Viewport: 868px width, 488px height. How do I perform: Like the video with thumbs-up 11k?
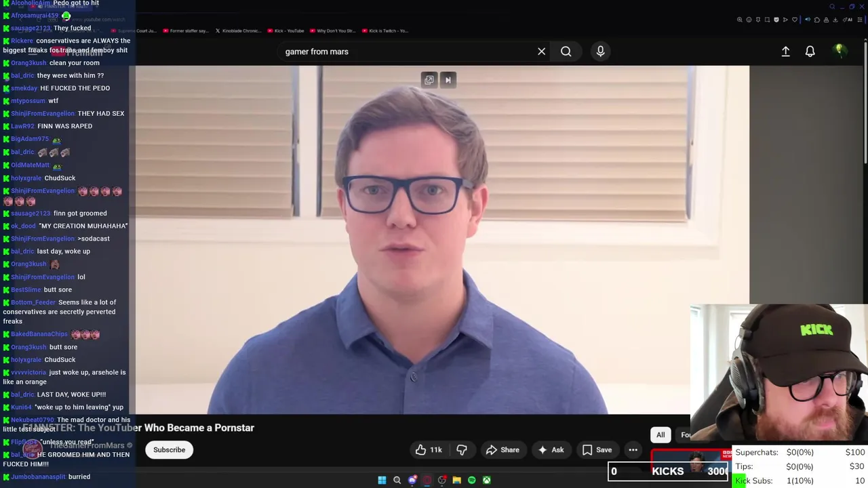pyautogui.click(x=429, y=450)
